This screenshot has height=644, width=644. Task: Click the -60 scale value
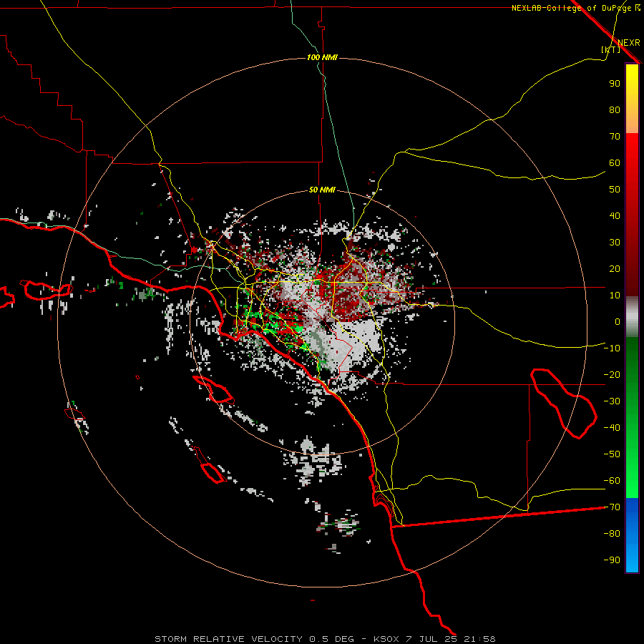(x=612, y=481)
